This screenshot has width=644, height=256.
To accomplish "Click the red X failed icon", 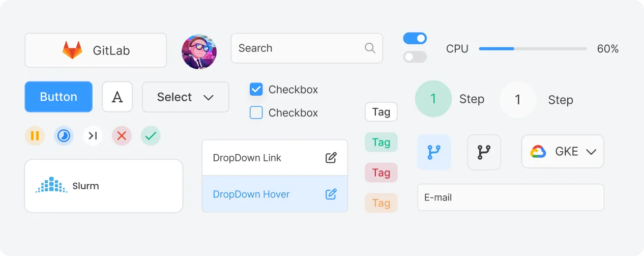I will [x=122, y=136].
